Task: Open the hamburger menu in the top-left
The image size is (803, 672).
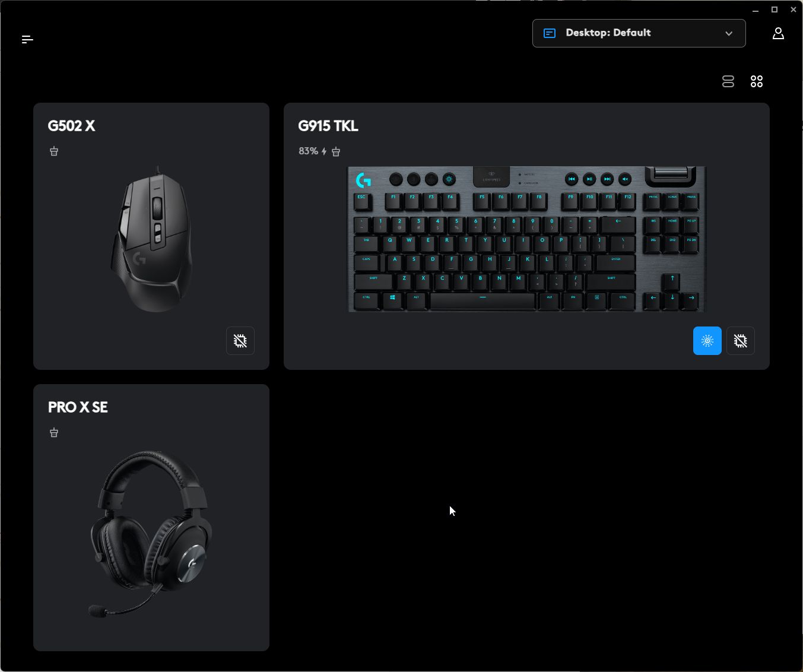Action: (x=27, y=39)
